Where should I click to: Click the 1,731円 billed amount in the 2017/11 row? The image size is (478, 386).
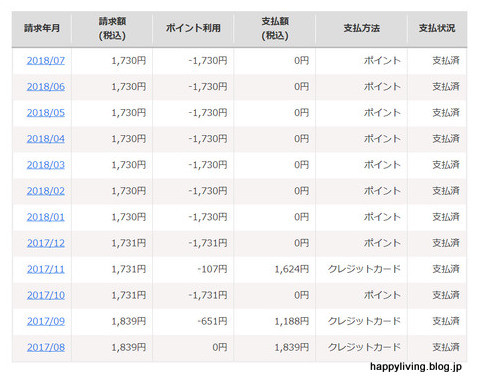tap(129, 269)
